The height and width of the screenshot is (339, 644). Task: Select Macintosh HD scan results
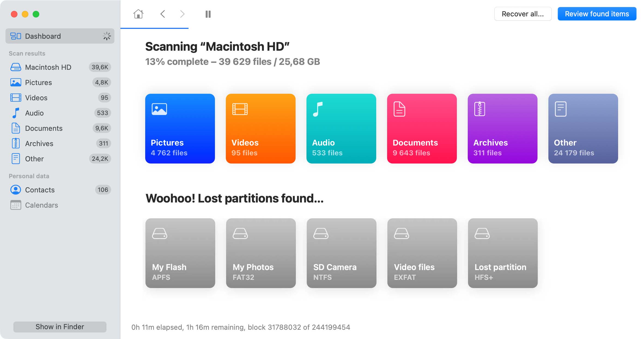pos(48,67)
